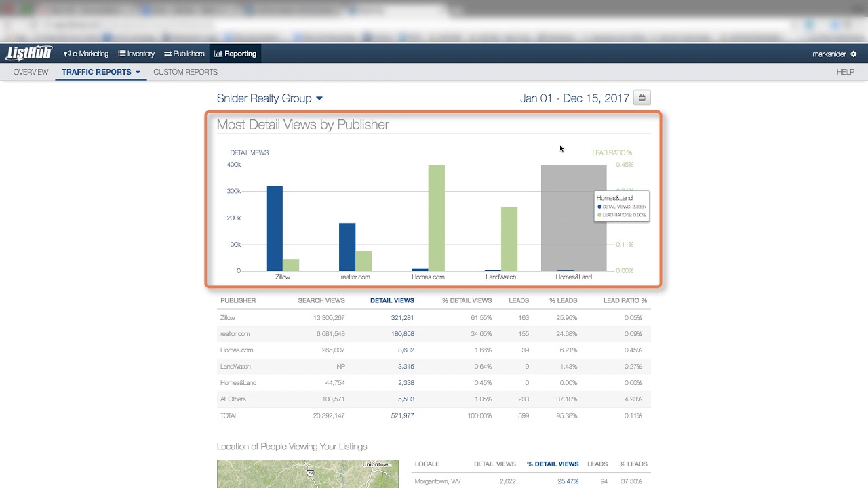
Task: Click the listings location map thumbnail
Action: point(308,474)
